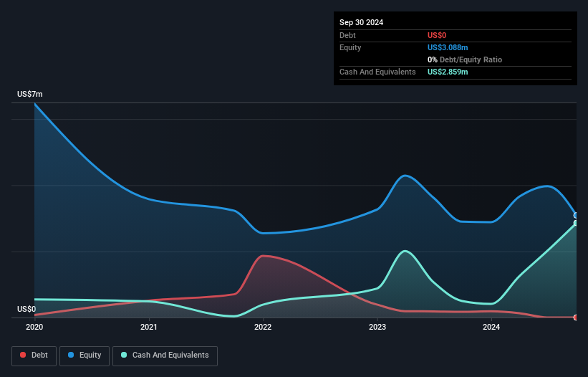Click the Cash And Equivalents tooltip label
Screen dimensions: 588x377
[x=377, y=72]
